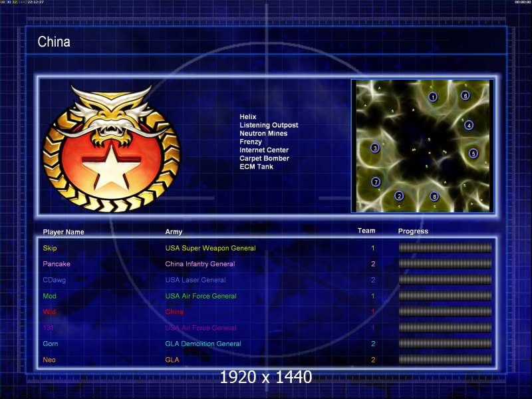This screenshot has height=399, width=532.
Task: Click the red China army text
Action: click(174, 312)
